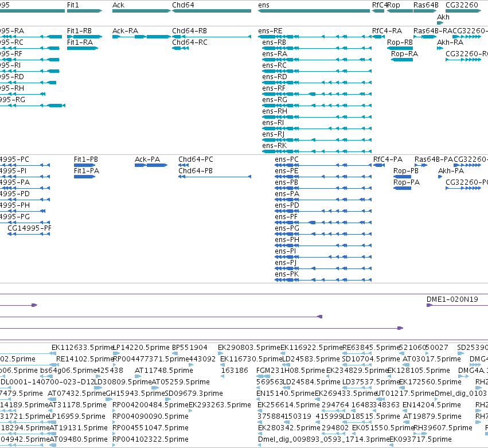
Task: Select the RfC4 gene label
Action: (x=380, y=5)
